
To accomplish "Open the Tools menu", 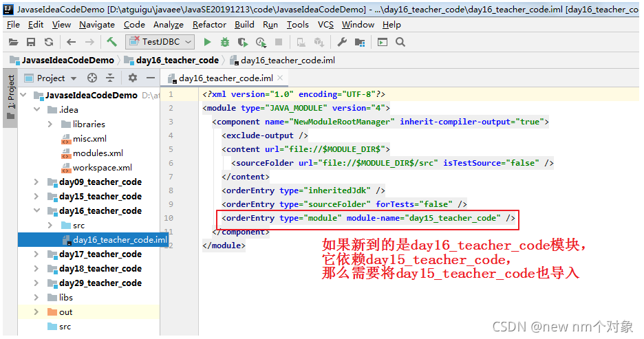I will pos(298,25).
